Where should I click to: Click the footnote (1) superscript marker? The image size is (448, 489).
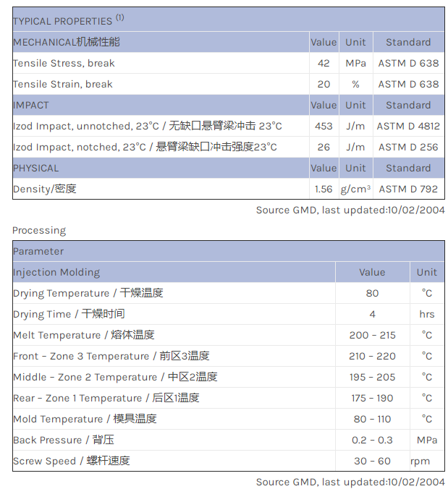point(120,17)
